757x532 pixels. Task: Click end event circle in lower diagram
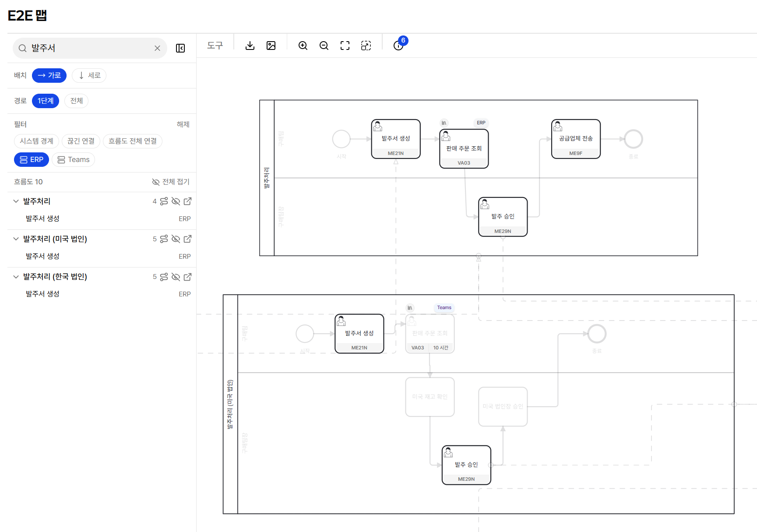(x=597, y=334)
